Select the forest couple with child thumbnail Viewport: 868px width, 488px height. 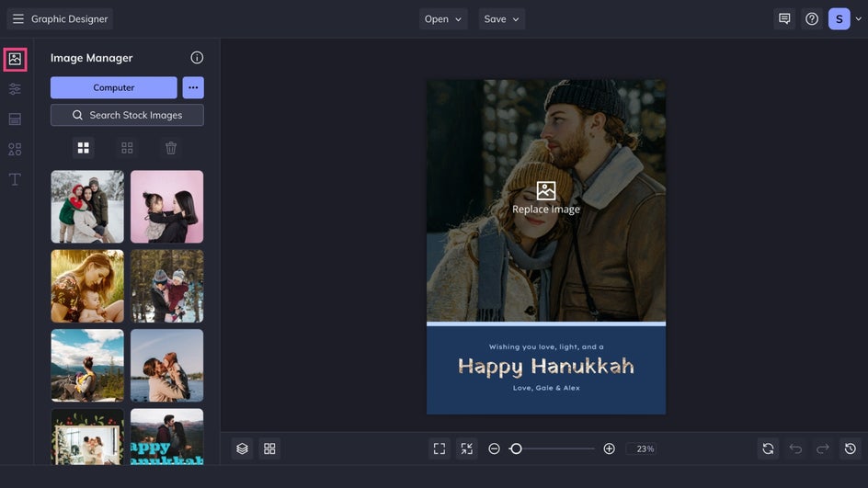[x=166, y=286]
